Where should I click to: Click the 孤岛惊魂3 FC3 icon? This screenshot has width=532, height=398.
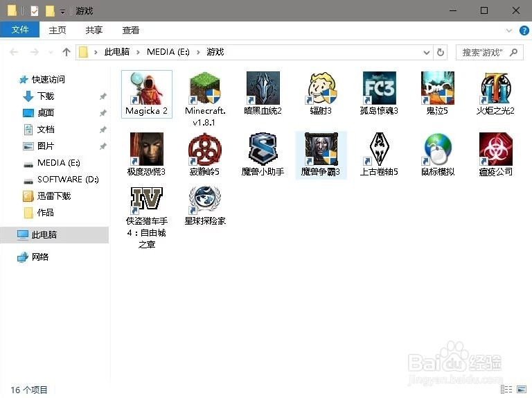tap(379, 87)
